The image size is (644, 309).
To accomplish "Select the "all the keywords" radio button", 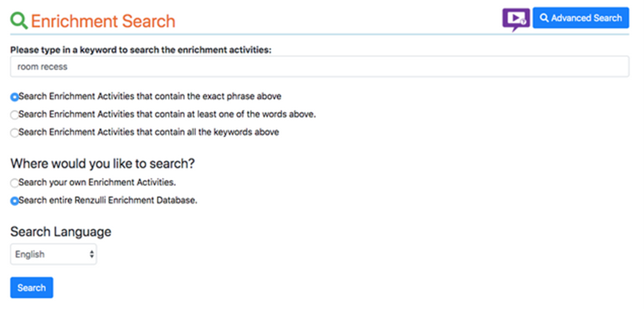I will (14, 133).
